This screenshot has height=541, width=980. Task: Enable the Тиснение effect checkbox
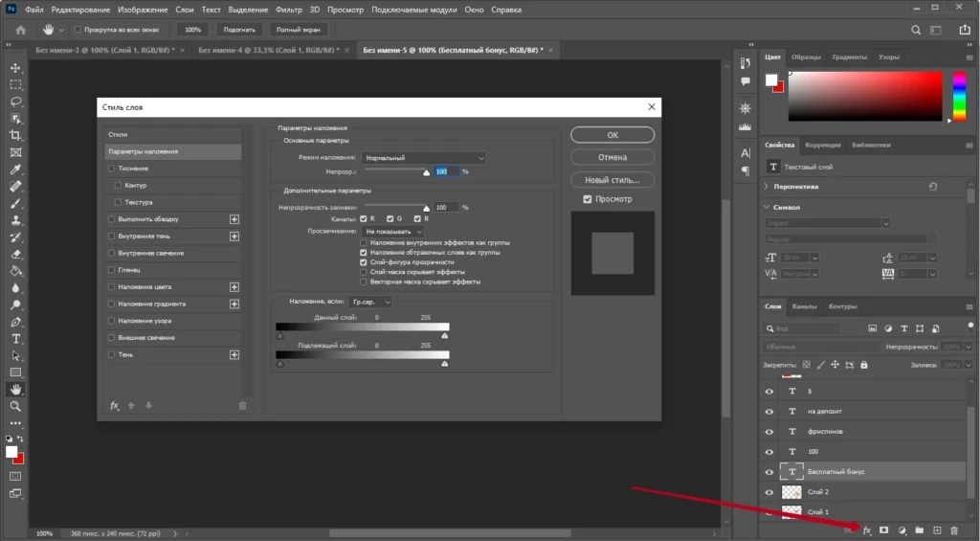112,169
